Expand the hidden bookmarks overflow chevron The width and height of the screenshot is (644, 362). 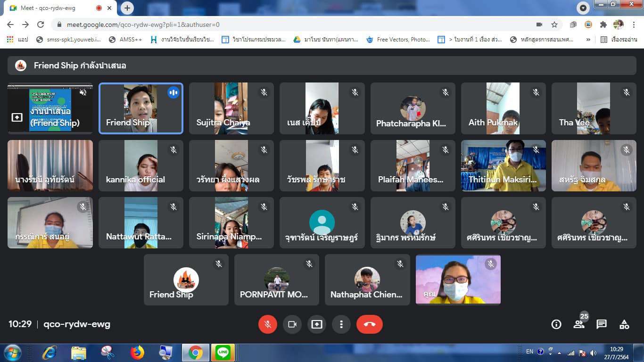click(x=588, y=40)
